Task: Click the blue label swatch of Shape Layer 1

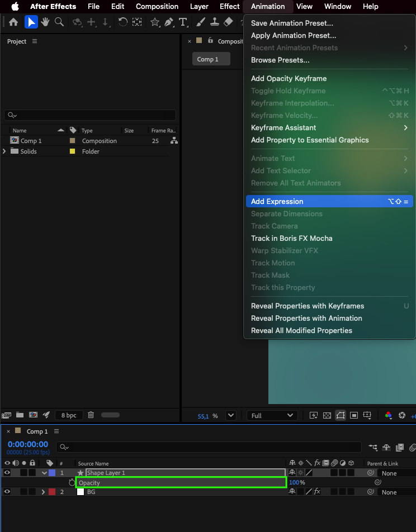Action: (52, 473)
